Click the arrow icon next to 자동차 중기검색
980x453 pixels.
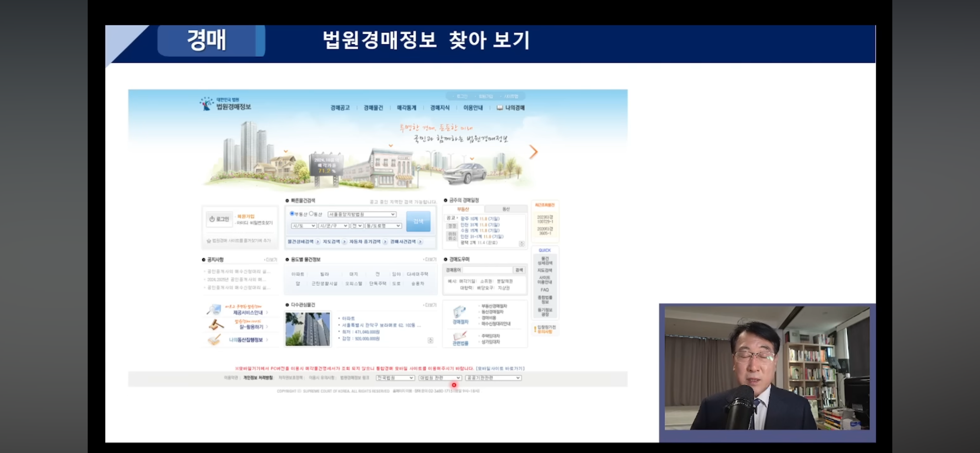tap(385, 242)
